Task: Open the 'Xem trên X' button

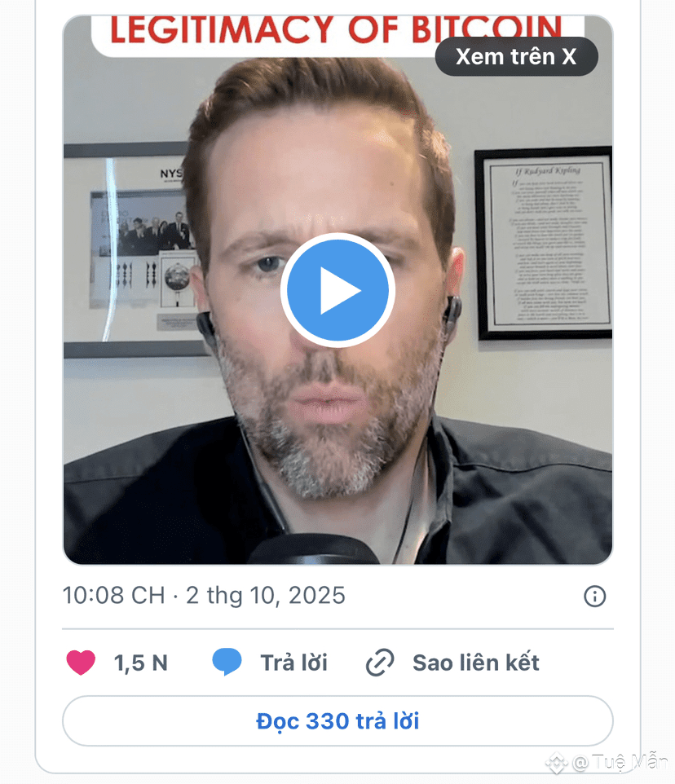Action: point(517,56)
